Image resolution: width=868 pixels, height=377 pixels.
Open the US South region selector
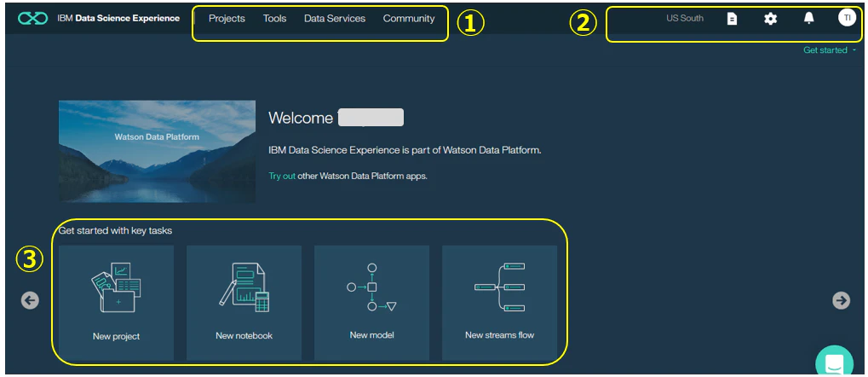(x=685, y=18)
